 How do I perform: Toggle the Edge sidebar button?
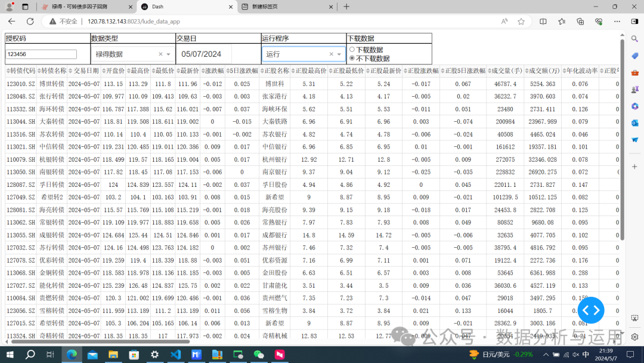(634, 21)
